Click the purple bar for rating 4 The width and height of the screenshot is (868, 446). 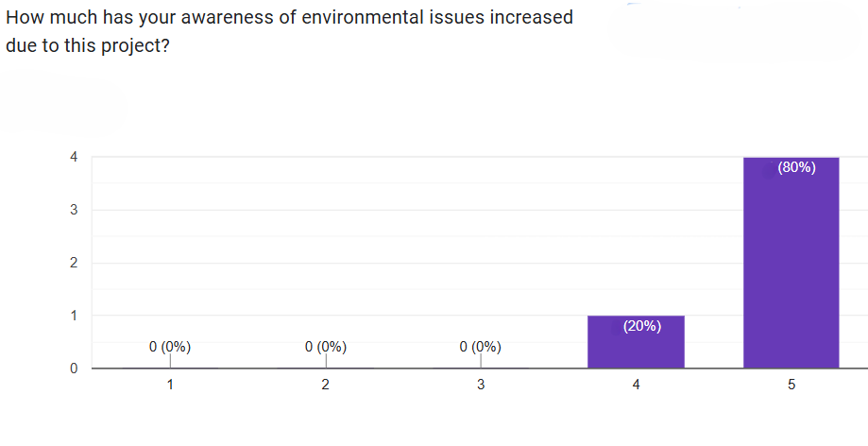tap(636, 345)
